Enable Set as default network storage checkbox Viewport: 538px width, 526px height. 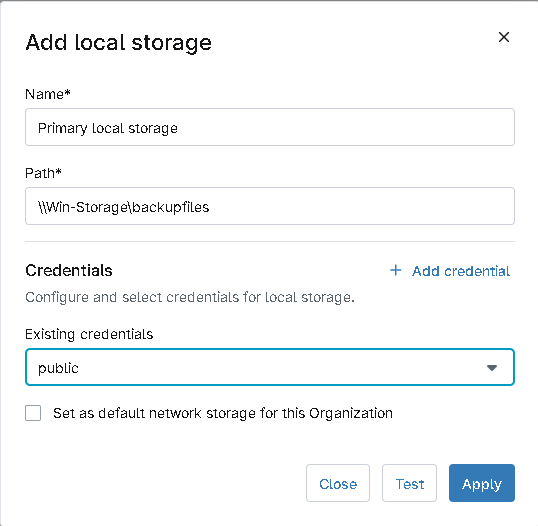(x=33, y=413)
